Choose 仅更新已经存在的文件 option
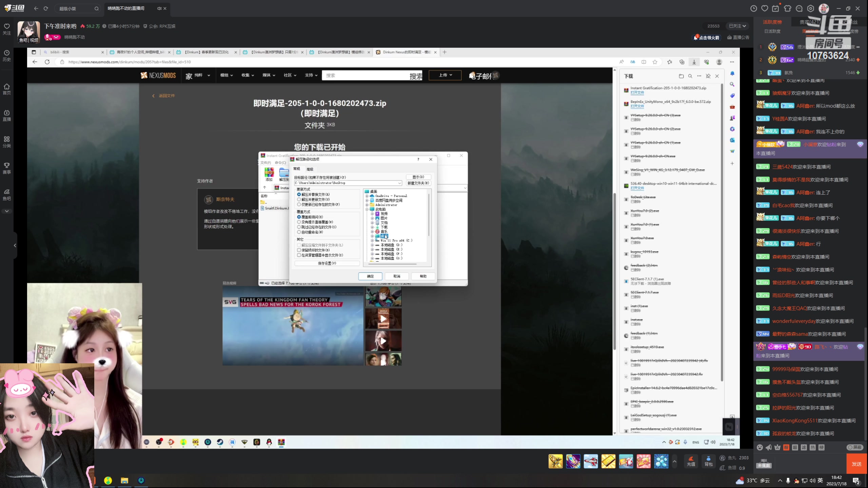The height and width of the screenshot is (488, 868). point(299,205)
